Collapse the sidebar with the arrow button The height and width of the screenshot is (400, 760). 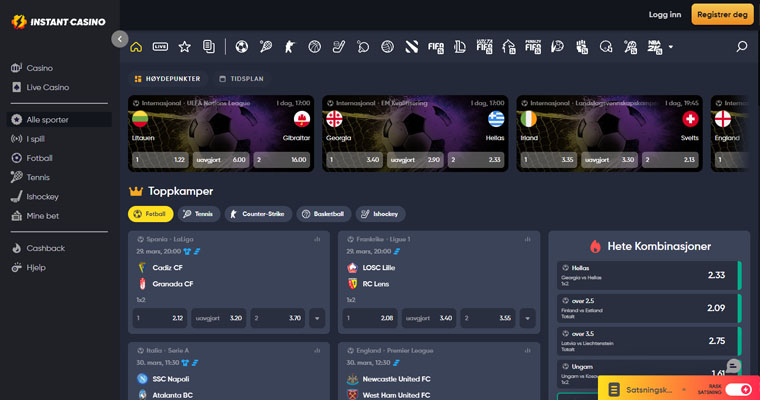pyautogui.click(x=120, y=39)
